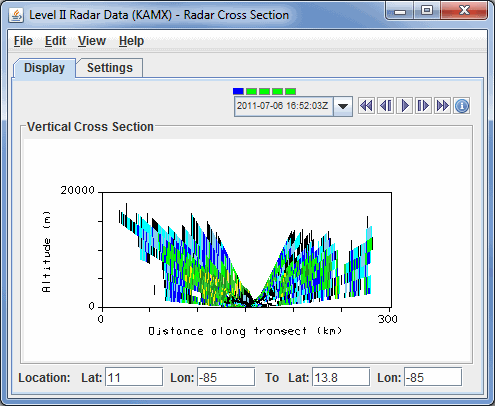
Task: Click the start Lat field containing 11
Action: coord(134,377)
